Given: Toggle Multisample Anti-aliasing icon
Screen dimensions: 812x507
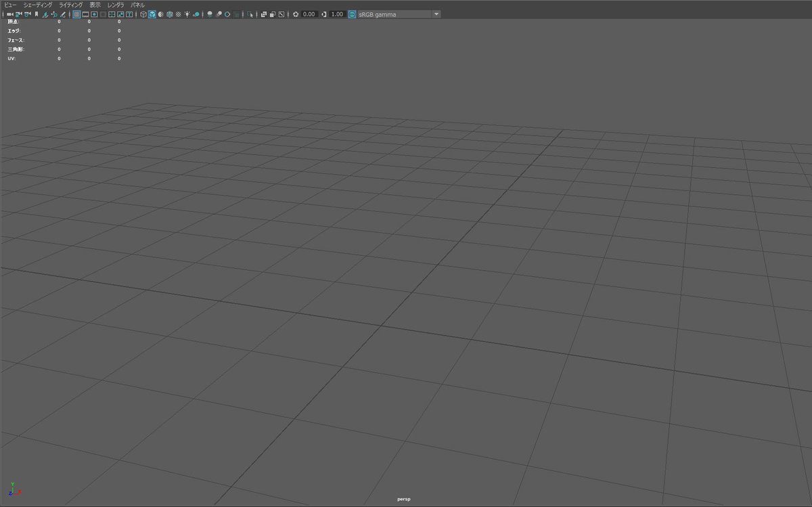Looking at the screenshot, I should coord(227,14).
